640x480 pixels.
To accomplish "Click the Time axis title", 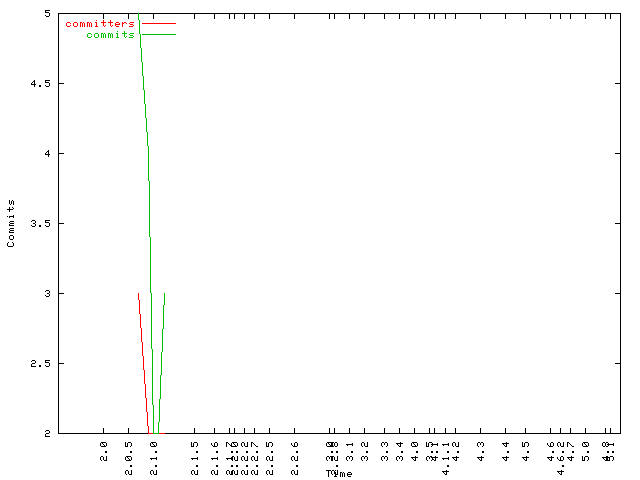I will click(x=338, y=473).
